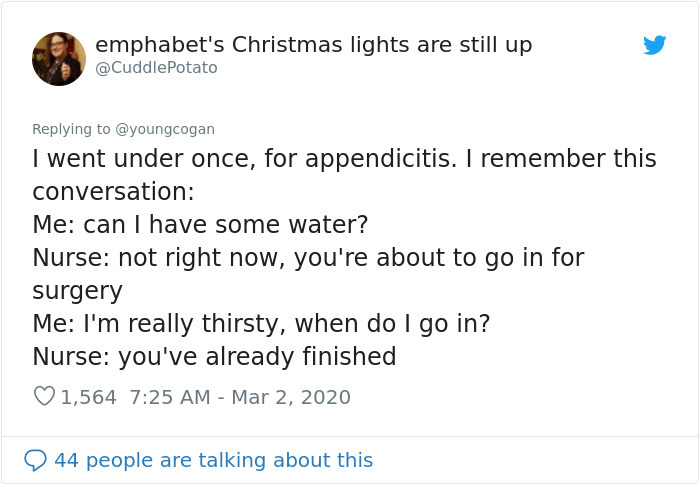Click the 1,564 likes count
This screenshot has width=700, height=485.
tap(89, 397)
